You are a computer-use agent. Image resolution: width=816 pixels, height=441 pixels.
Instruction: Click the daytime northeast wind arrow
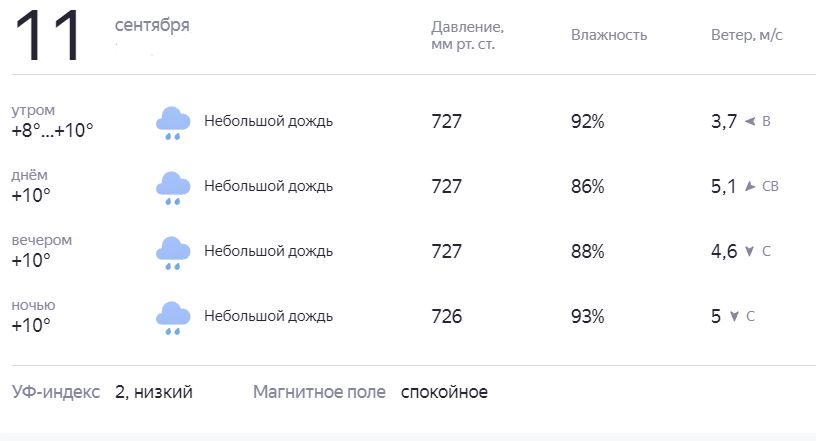point(749,186)
